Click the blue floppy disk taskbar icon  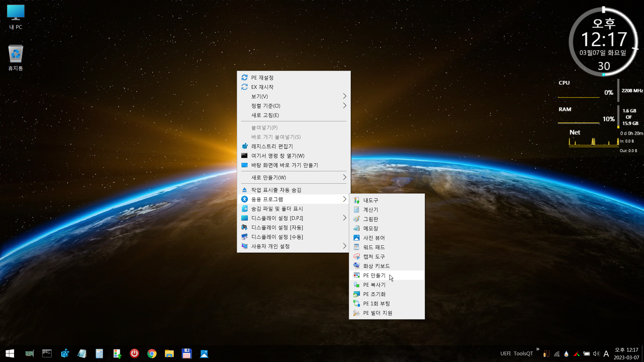click(x=187, y=354)
